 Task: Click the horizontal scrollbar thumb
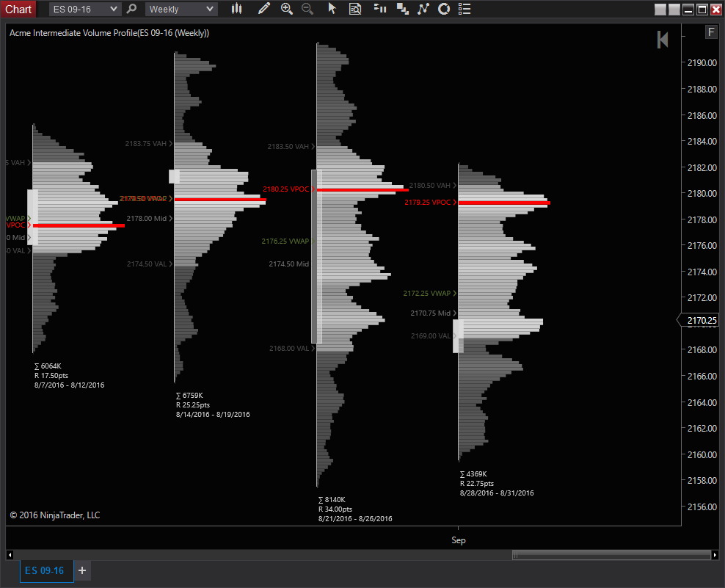611,555
